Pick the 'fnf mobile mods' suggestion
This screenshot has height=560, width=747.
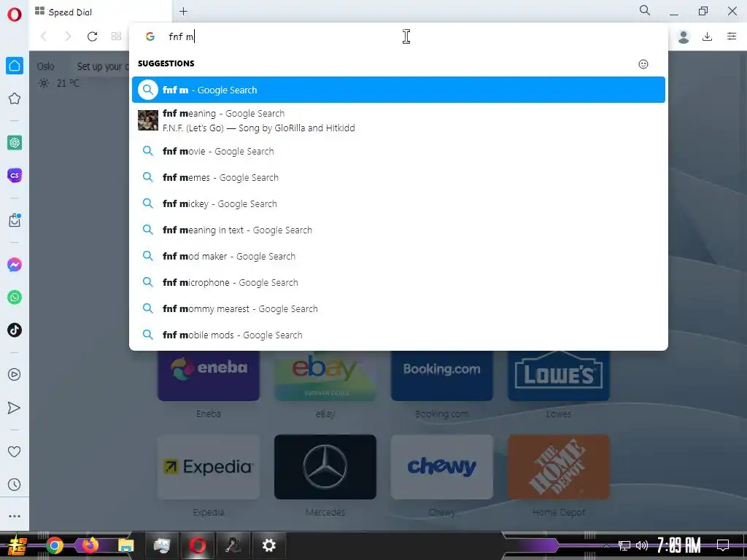coord(398,335)
